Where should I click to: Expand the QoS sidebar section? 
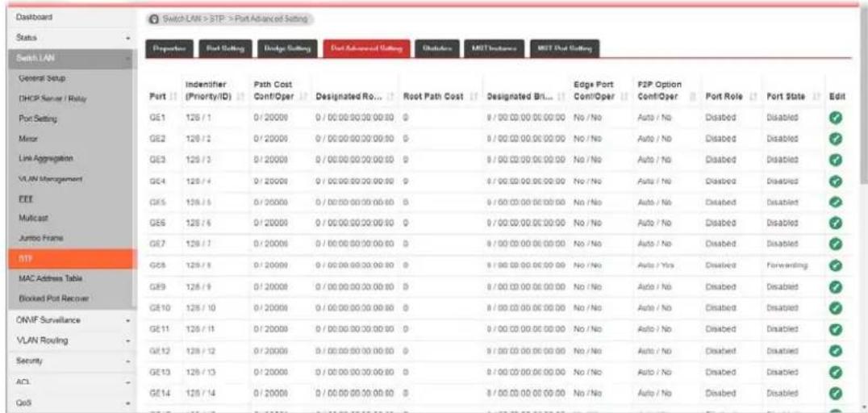click(x=128, y=403)
